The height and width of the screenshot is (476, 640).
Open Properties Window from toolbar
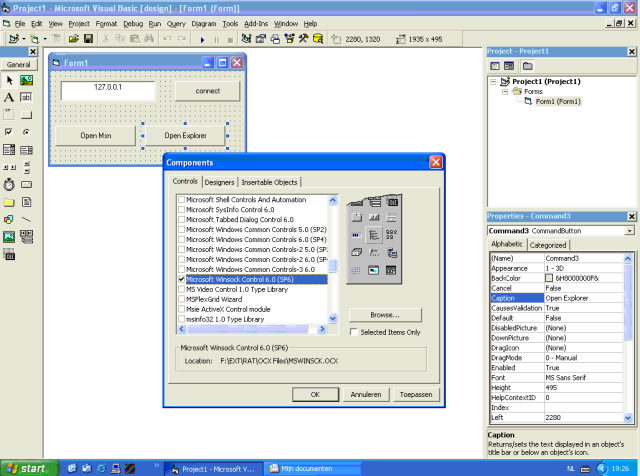[260, 39]
